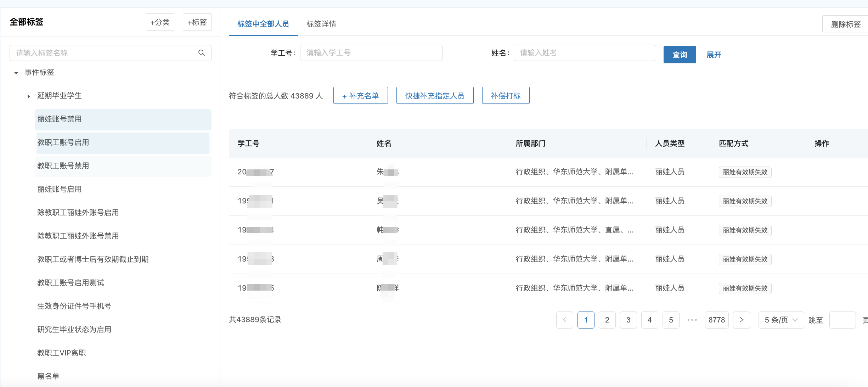
Task: Select the 丽娃账号禁用 tag
Action: (x=123, y=119)
